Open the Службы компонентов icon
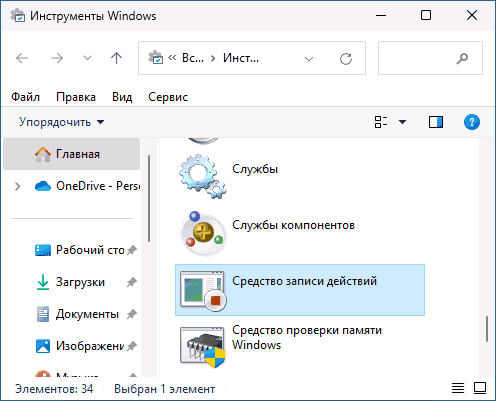Image resolution: width=496 pixels, height=401 pixels. 203,233
